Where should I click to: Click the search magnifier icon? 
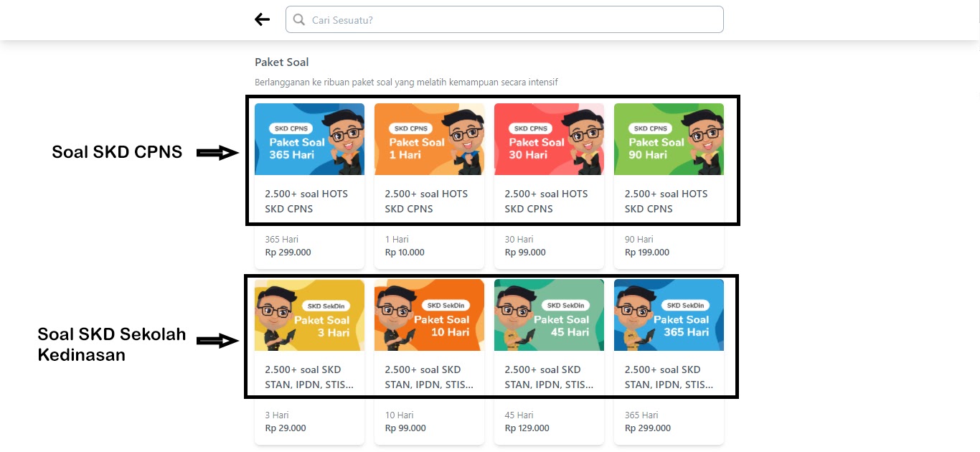coord(299,20)
